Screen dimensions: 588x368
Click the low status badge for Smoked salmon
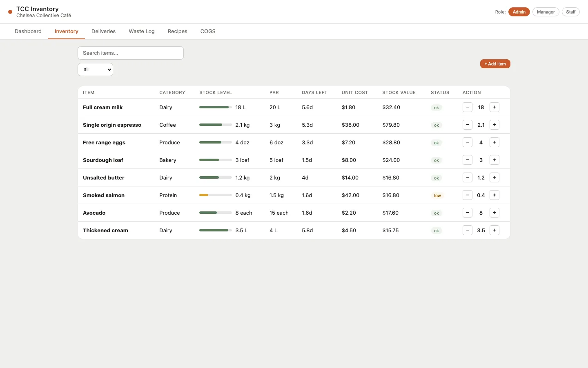(x=437, y=195)
